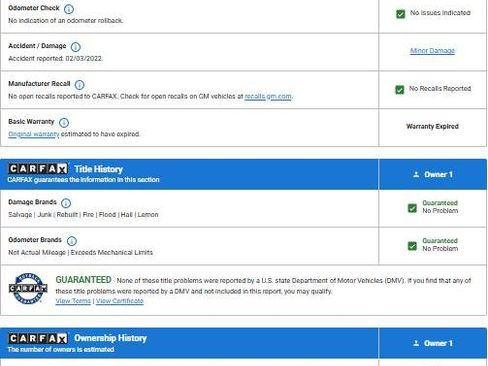Click the No Recalls Reported text
This screenshot has width=488, height=366.
click(x=440, y=88)
